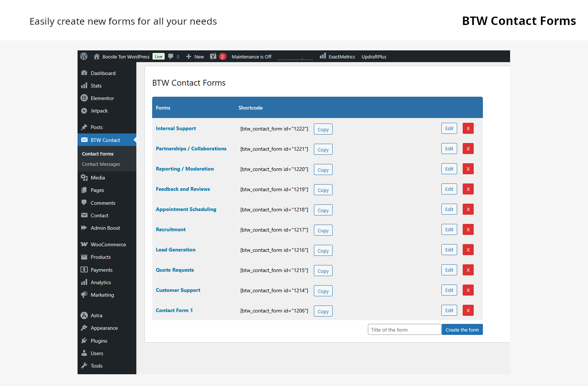The width and height of the screenshot is (588, 386).
Task: Click the Users person icon
Action: [84, 353]
